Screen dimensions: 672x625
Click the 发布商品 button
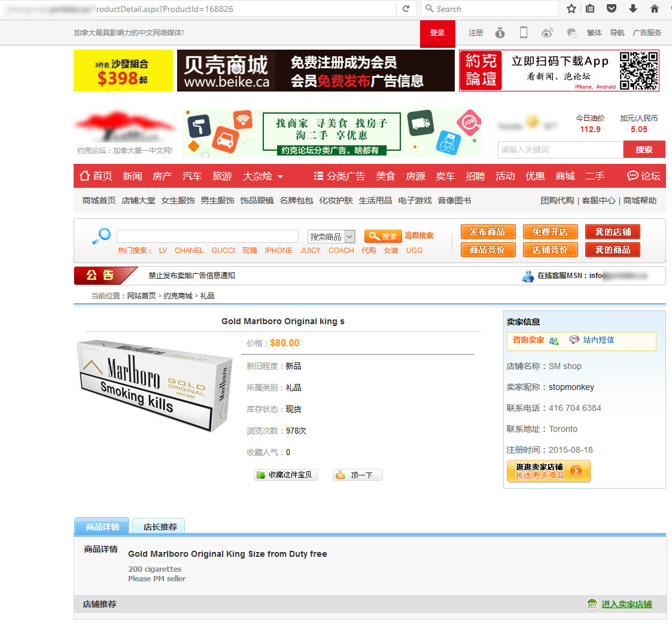(488, 231)
